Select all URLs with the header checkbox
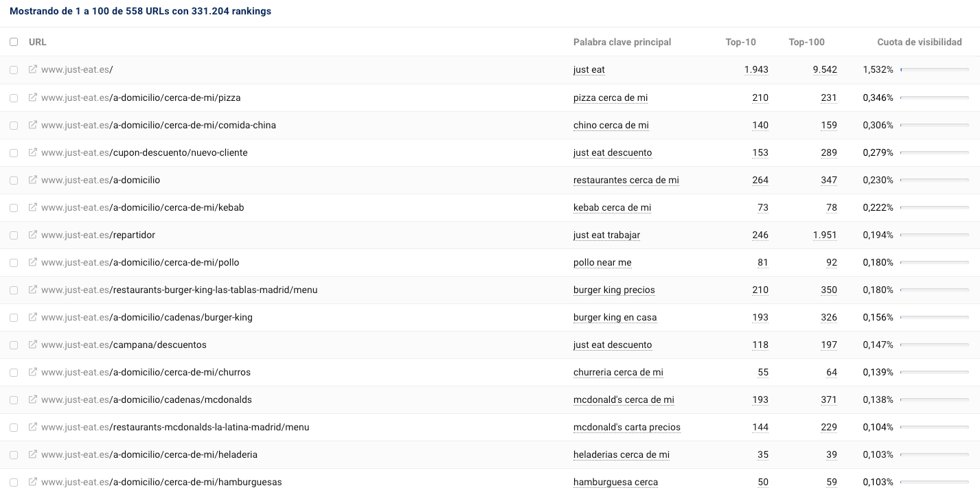980x488 pixels. 14,42
